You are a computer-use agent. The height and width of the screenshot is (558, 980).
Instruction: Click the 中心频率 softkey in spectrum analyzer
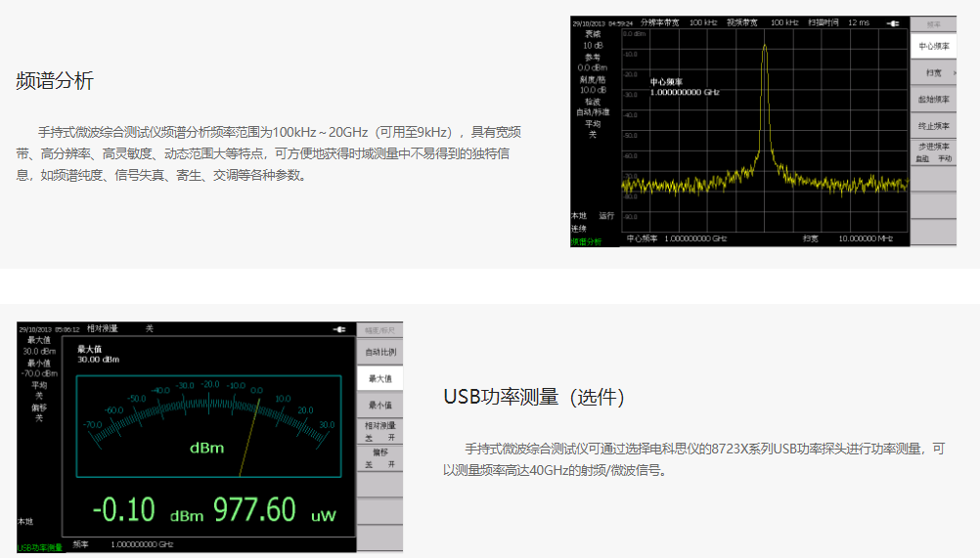933,46
